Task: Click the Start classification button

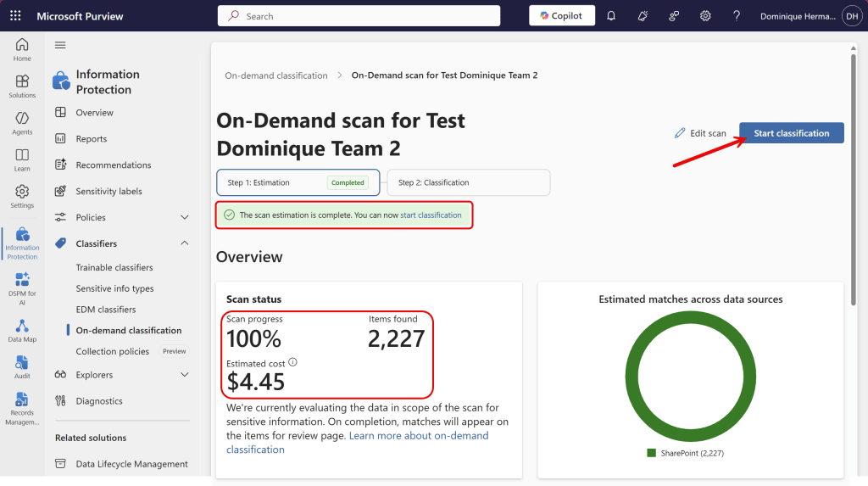Action: [x=791, y=133]
